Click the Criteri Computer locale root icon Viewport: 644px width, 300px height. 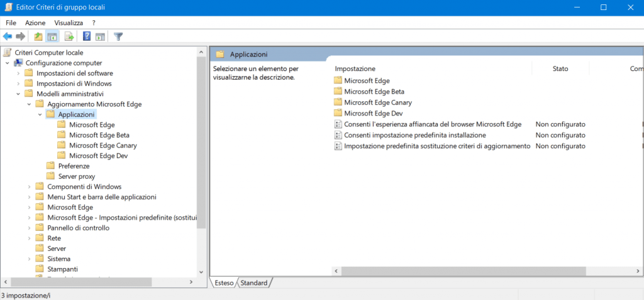(x=8, y=53)
